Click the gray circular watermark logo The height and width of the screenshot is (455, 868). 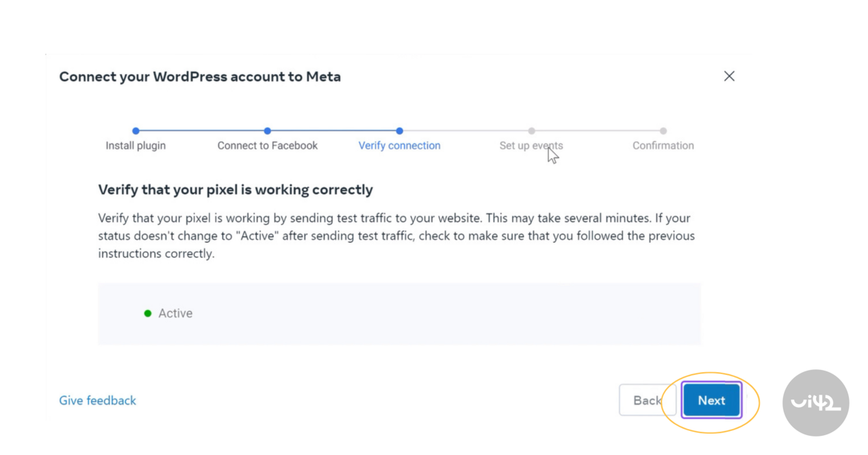click(x=815, y=402)
